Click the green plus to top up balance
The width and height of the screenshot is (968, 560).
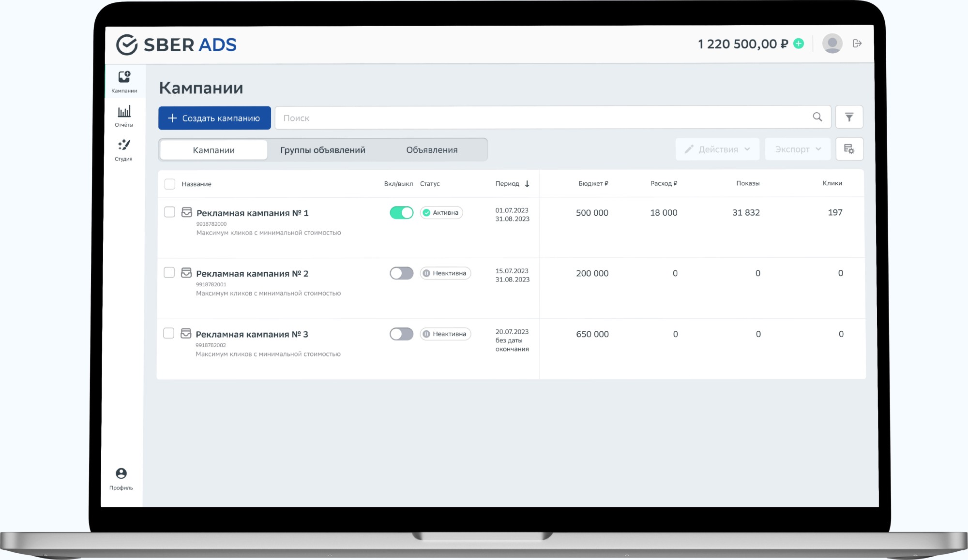(799, 44)
